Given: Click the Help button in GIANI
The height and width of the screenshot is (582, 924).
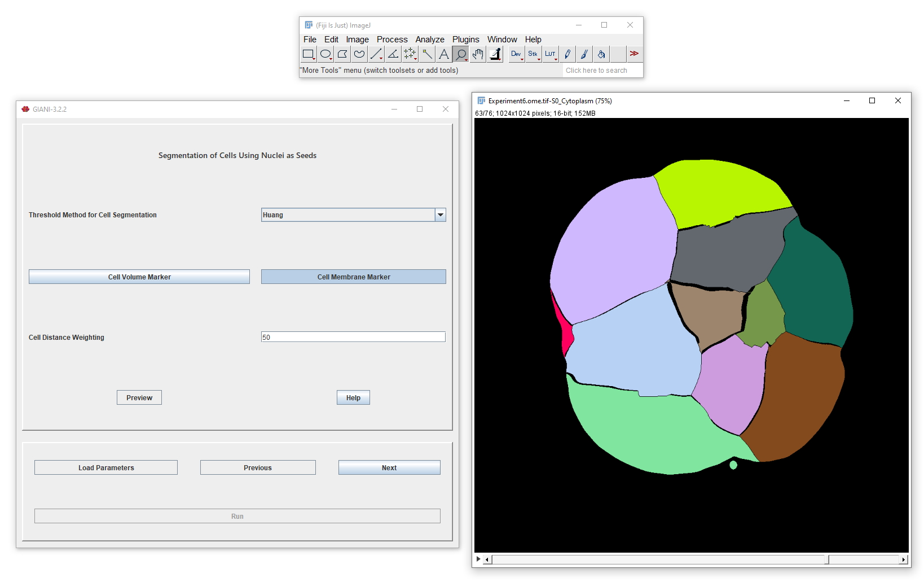Looking at the screenshot, I should [x=353, y=397].
